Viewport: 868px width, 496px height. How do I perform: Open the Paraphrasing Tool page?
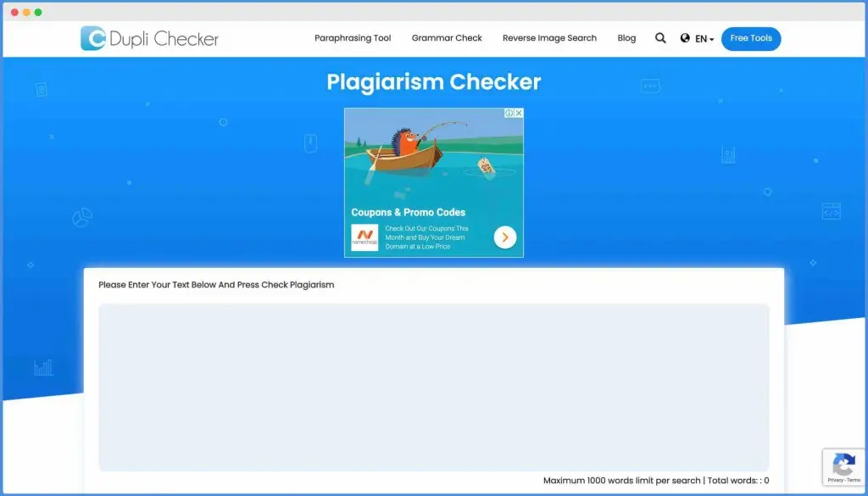point(353,38)
